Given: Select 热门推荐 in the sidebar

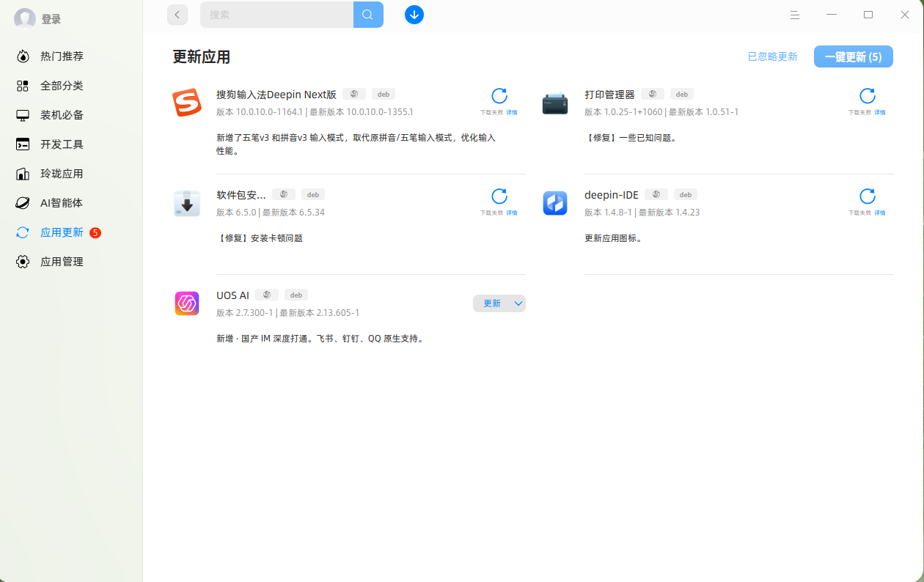Looking at the screenshot, I should (x=62, y=56).
